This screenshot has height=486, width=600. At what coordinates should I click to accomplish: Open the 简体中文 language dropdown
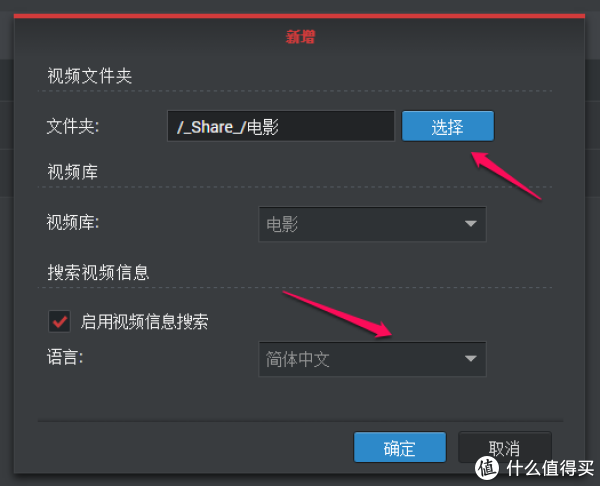tap(372, 359)
